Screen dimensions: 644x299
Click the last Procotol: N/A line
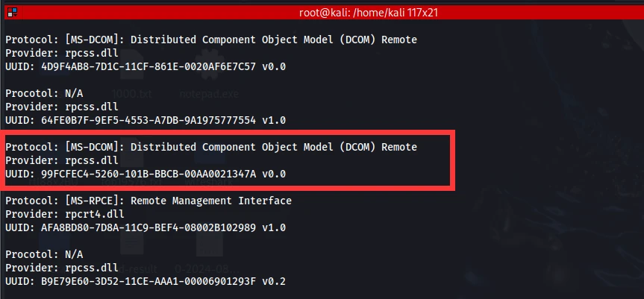44,254
